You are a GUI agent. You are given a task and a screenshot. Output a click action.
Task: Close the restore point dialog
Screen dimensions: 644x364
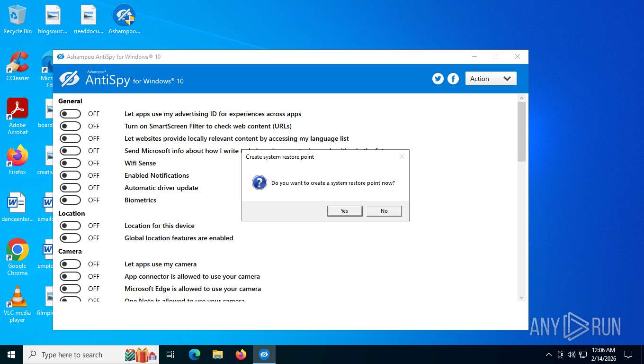tap(402, 156)
